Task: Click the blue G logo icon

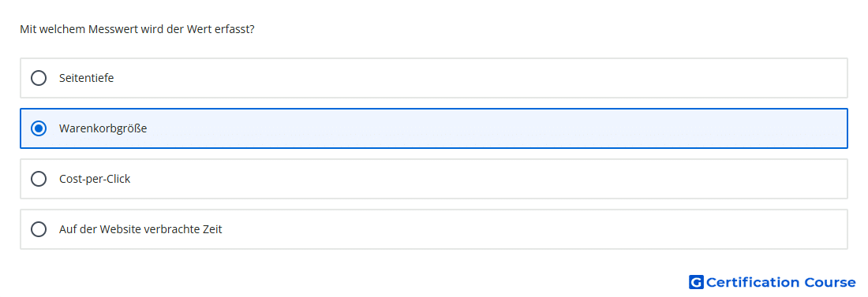Action: pyautogui.click(x=696, y=282)
